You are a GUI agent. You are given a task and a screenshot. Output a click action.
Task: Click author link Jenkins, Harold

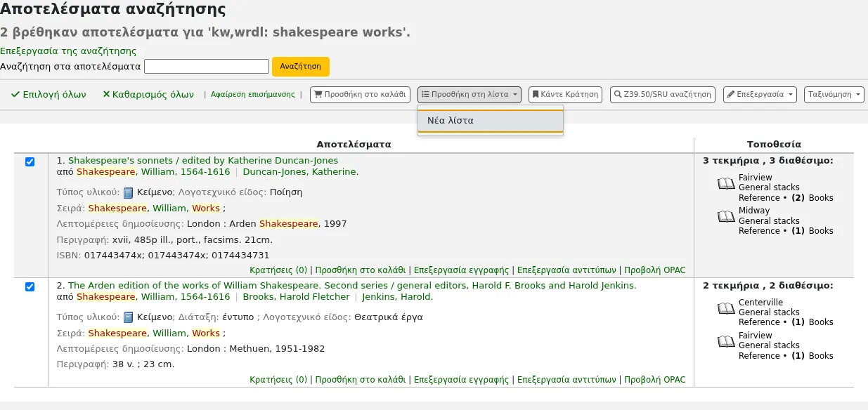click(x=398, y=297)
